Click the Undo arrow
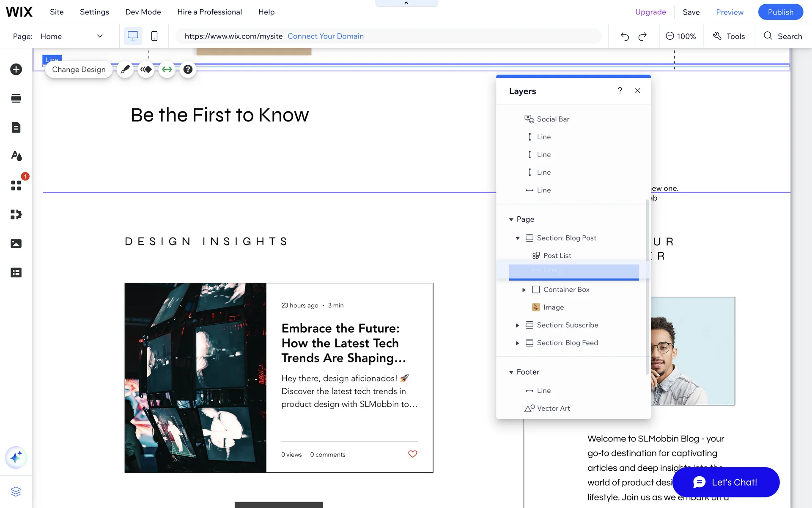The height and width of the screenshot is (508, 812). click(625, 36)
